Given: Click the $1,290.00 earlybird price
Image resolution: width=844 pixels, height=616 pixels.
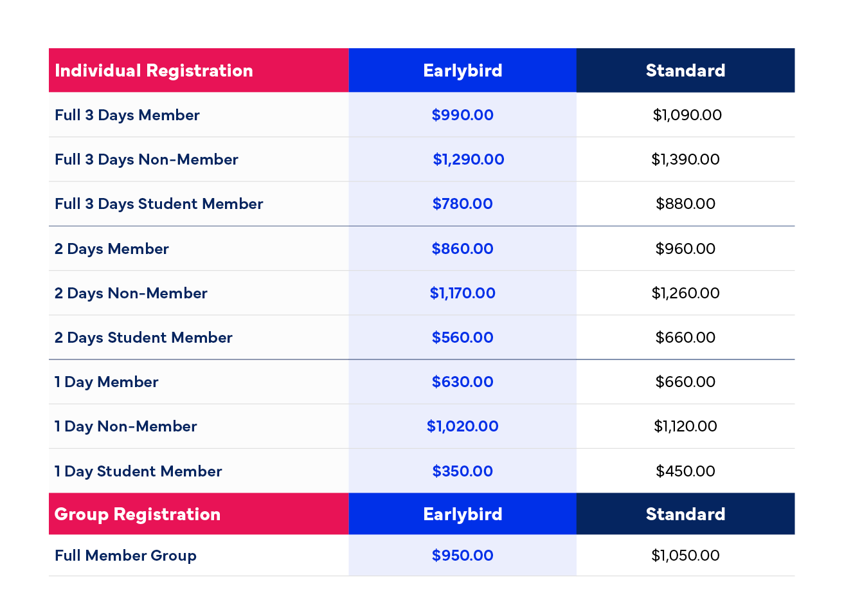Looking at the screenshot, I should pos(468,159).
